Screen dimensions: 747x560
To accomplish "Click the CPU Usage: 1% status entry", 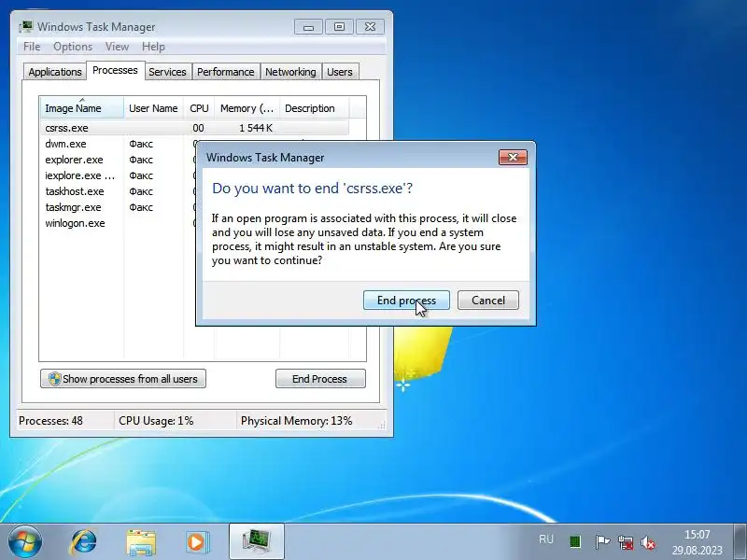I will coord(156,421).
